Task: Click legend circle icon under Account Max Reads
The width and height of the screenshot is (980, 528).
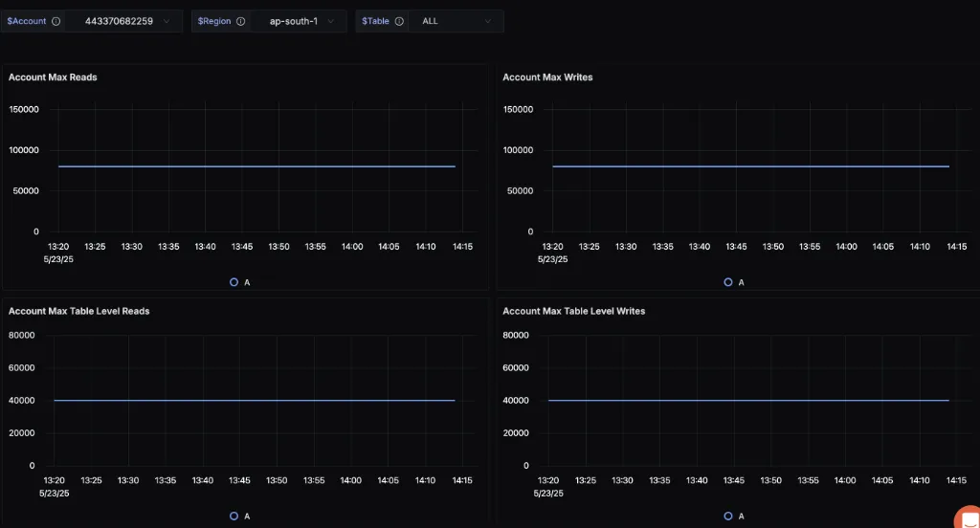Action: pos(234,282)
